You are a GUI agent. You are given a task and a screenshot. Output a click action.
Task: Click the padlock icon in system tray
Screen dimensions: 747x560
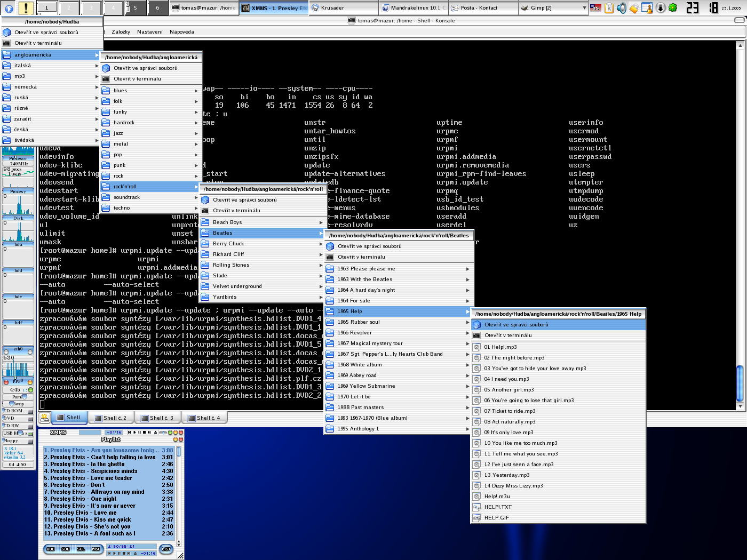click(634, 8)
